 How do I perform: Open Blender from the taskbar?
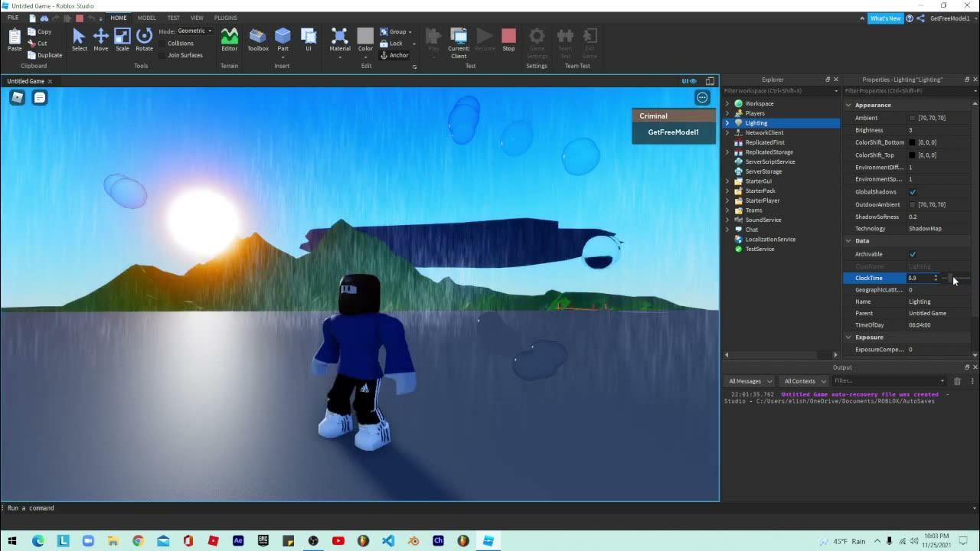413,540
